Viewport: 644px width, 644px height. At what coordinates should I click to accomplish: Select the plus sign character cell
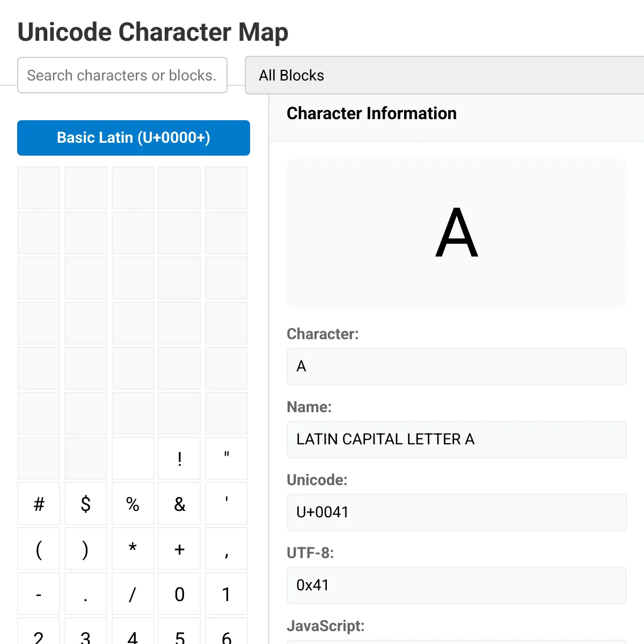pyautogui.click(x=179, y=548)
